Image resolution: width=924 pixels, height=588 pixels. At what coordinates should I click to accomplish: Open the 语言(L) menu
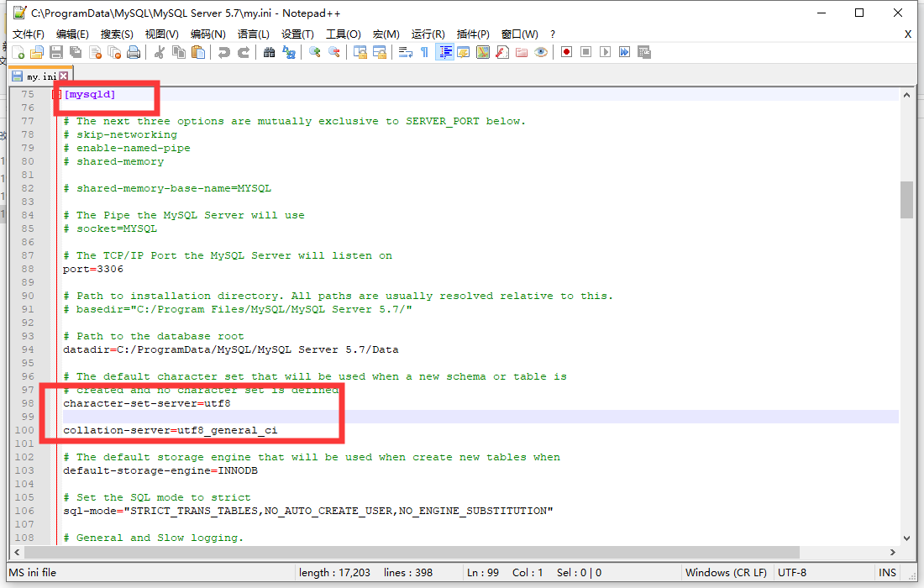point(254,34)
